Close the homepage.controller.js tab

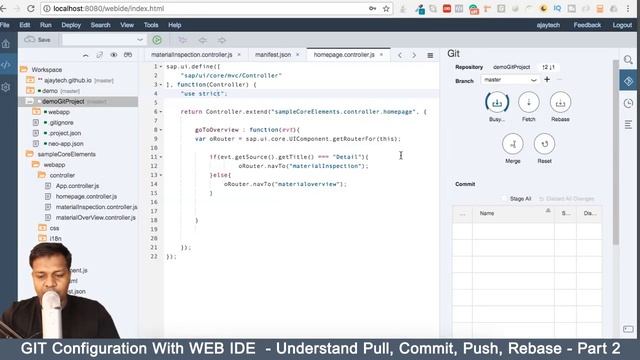pos(381,55)
